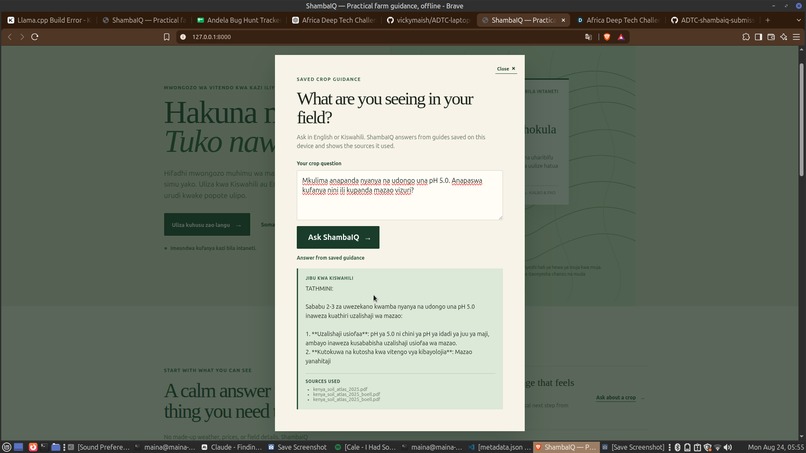Switch to Save Screenshot taskbar window
The width and height of the screenshot is (806, 453).
pyautogui.click(x=297, y=447)
